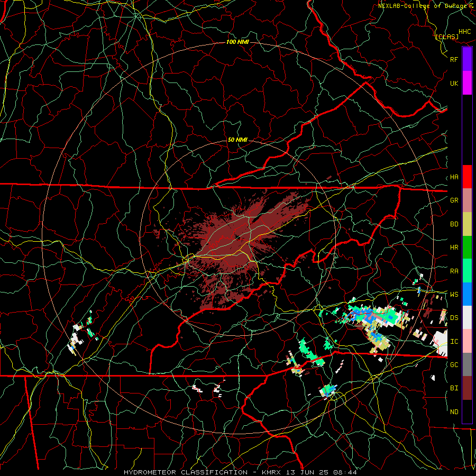Click the HR dark green legend swatch

[467, 248]
